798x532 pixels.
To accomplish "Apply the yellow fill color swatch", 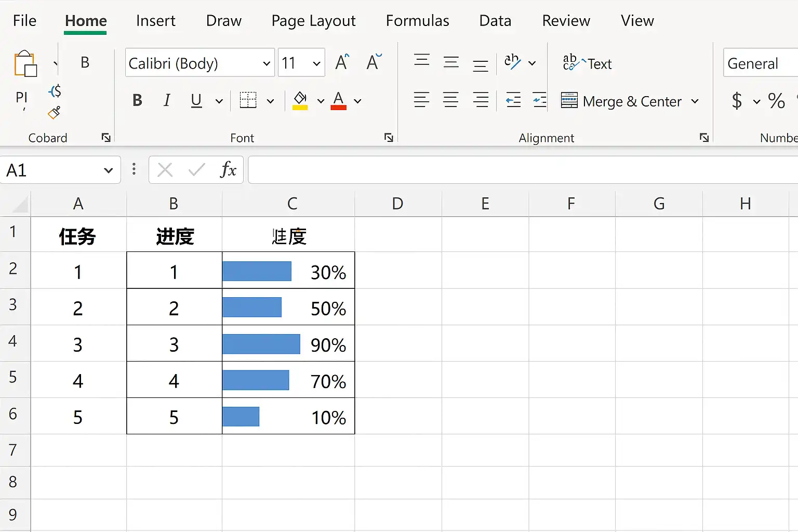I will 300,100.
